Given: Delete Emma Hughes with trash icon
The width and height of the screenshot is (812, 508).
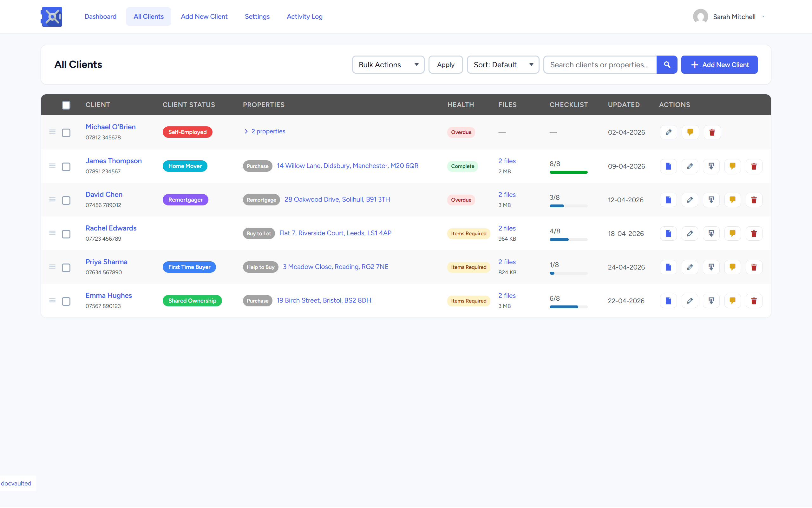Looking at the screenshot, I should pyautogui.click(x=754, y=300).
